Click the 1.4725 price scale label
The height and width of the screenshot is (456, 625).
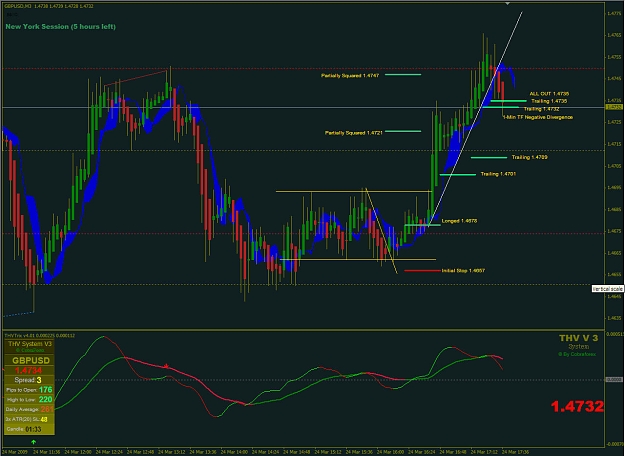614,122
